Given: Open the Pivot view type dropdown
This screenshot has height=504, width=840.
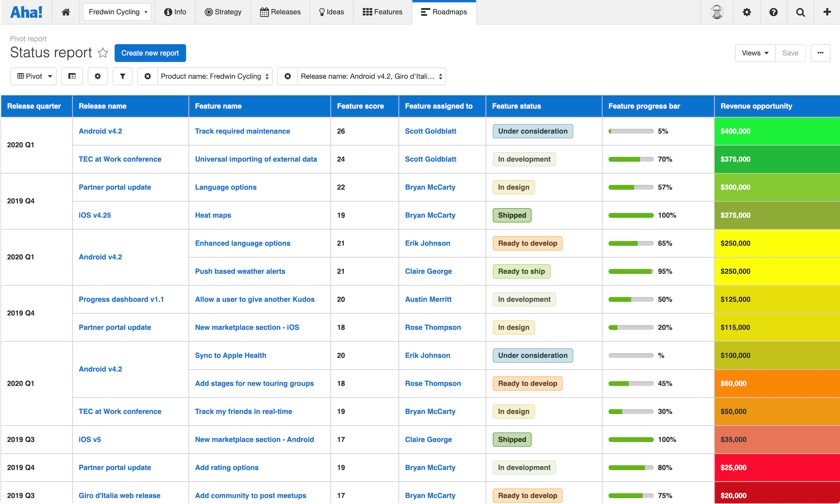Looking at the screenshot, I should (x=33, y=76).
